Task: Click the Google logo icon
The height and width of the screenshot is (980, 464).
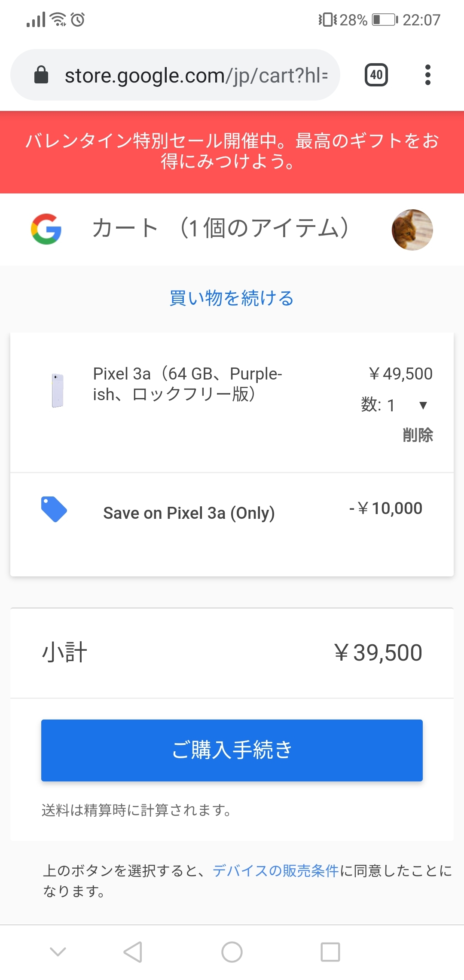Action: tap(46, 229)
